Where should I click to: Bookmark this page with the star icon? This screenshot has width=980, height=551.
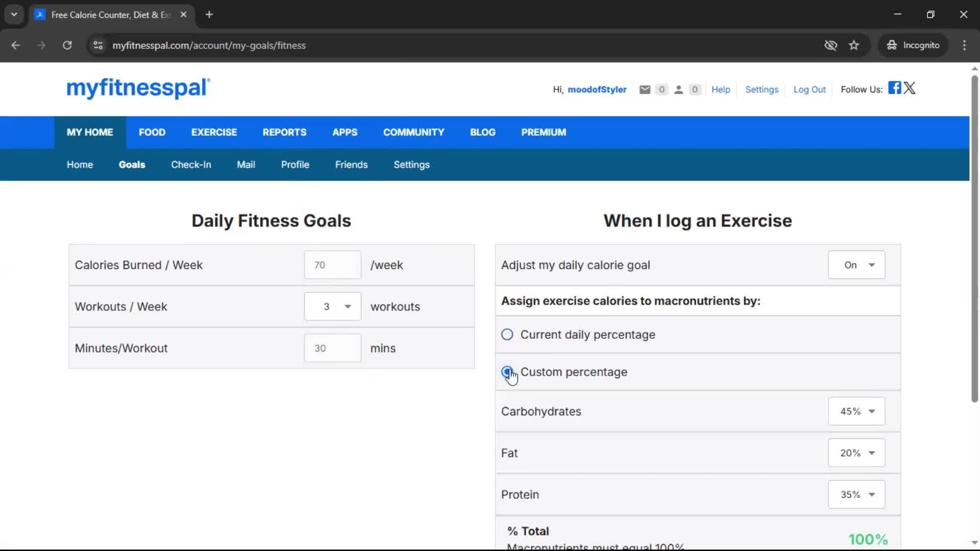[x=854, y=45]
